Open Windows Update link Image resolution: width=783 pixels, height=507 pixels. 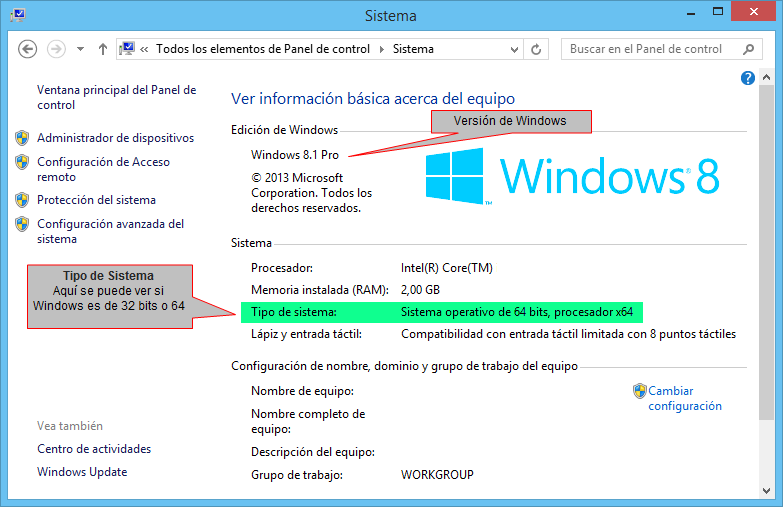coord(82,472)
